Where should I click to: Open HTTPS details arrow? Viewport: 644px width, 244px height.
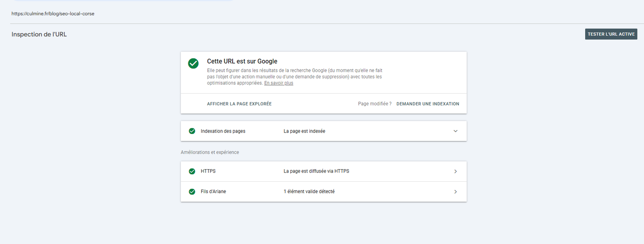[455, 171]
